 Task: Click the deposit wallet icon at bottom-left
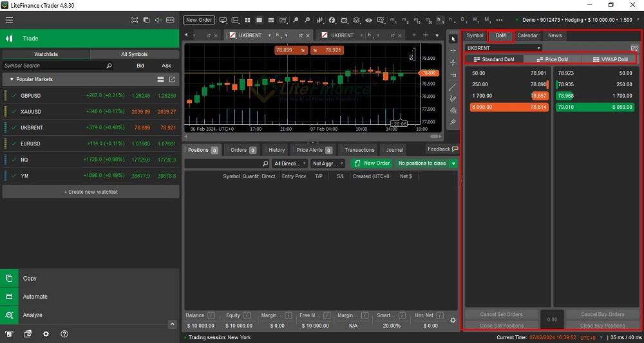tap(28, 334)
